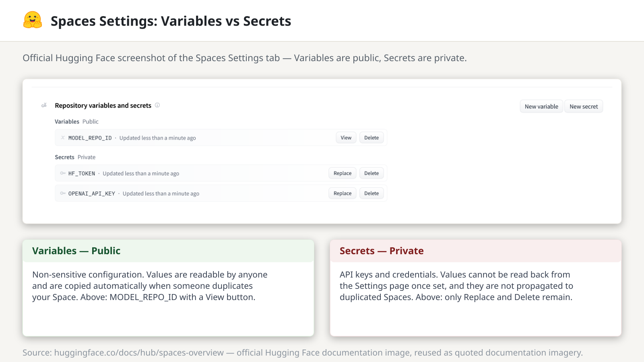
Task: Click the 'Variables — Public' card heading
Action: 76,251
